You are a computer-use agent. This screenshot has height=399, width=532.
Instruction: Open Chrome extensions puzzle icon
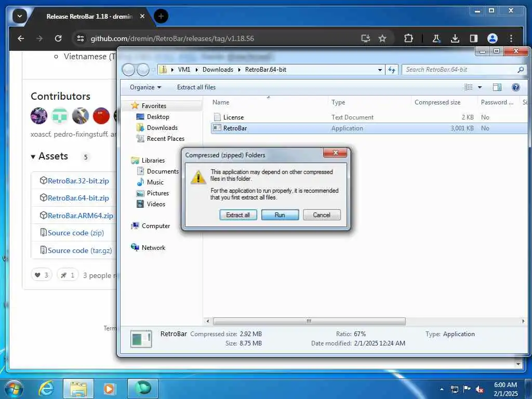point(408,38)
